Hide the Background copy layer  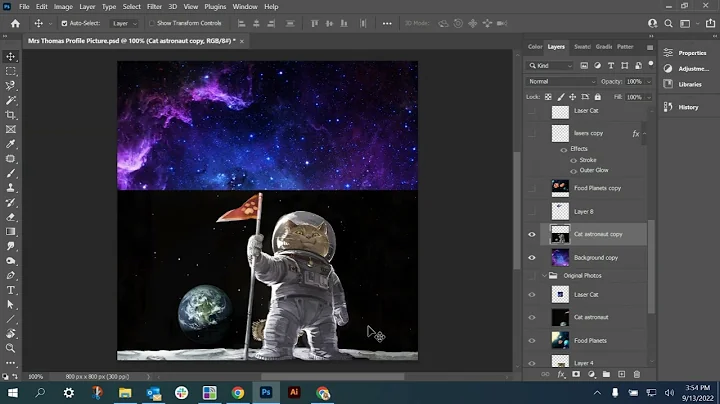(532, 258)
